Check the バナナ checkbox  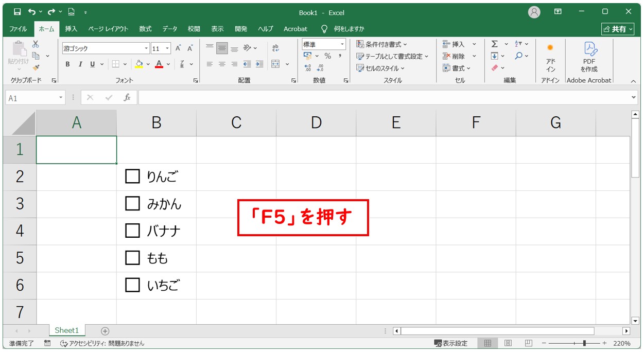pyautogui.click(x=132, y=231)
